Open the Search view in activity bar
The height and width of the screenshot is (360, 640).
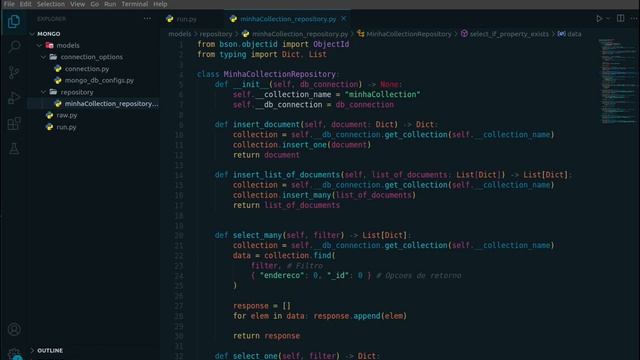pos(14,46)
